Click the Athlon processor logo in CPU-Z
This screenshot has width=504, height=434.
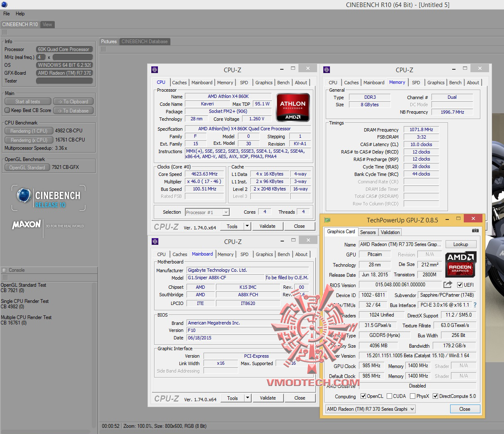pos(293,108)
